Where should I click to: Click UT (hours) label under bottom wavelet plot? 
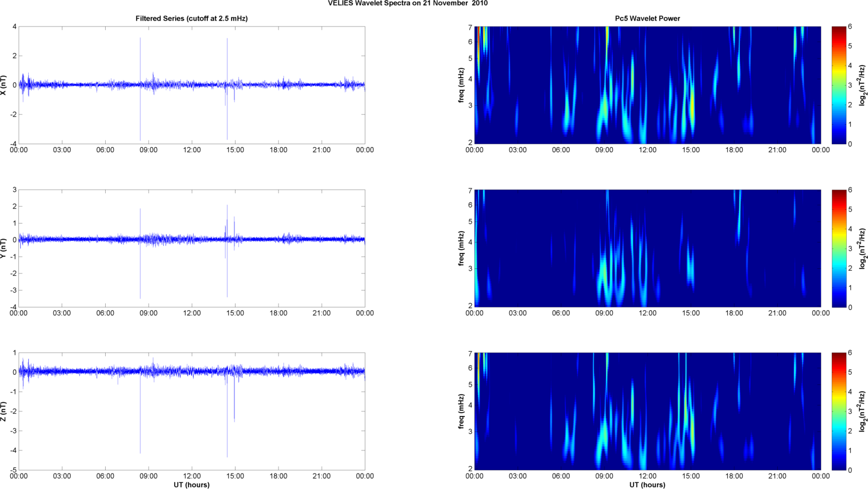(x=647, y=485)
